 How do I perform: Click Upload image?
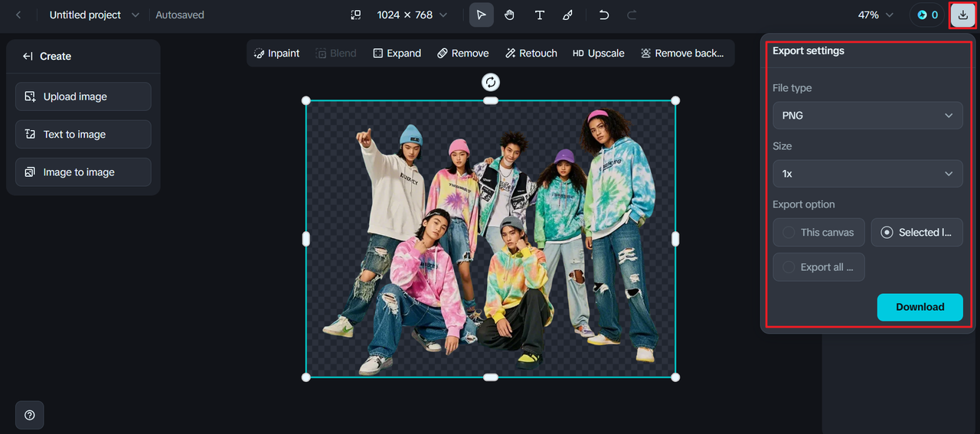click(83, 96)
